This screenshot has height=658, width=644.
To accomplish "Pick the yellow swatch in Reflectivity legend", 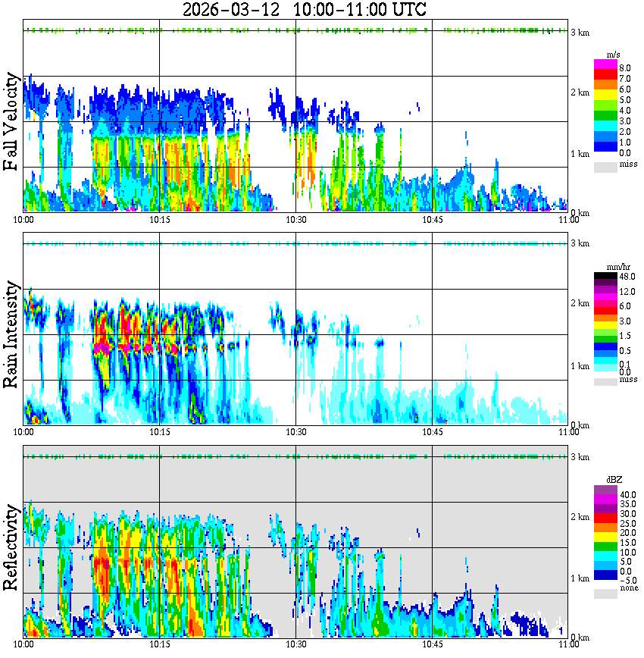I will 605,537.
